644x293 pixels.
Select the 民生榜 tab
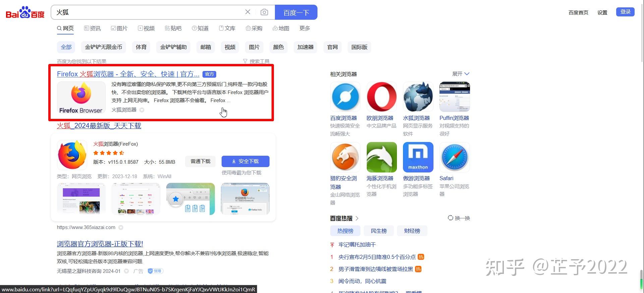click(x=379, y=231)
